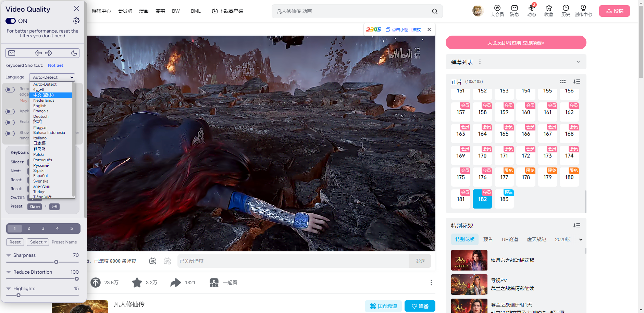
Task: Open the user avatar profile
Action: click(478, 11)
